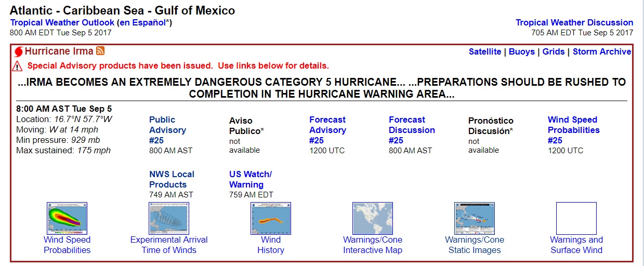Click the Atlantic - Caribbean Sea - Gulf of Mexico title
The width and height of the screenshot is (644, 266).
coord(123,10)
